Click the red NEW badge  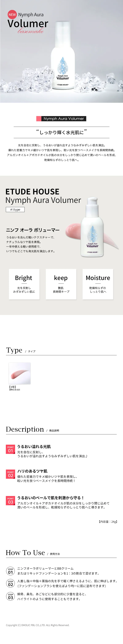[x=12, y=15]
